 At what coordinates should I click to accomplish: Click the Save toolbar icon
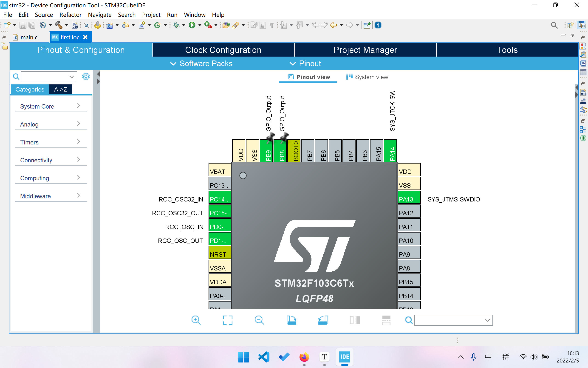coord(23,25)
